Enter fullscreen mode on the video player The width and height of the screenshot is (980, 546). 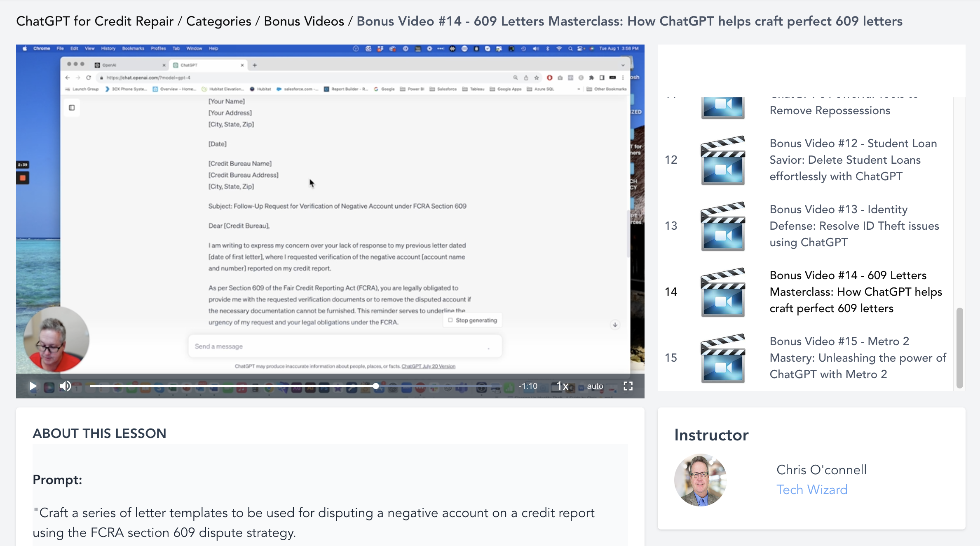tap(628, 386)
